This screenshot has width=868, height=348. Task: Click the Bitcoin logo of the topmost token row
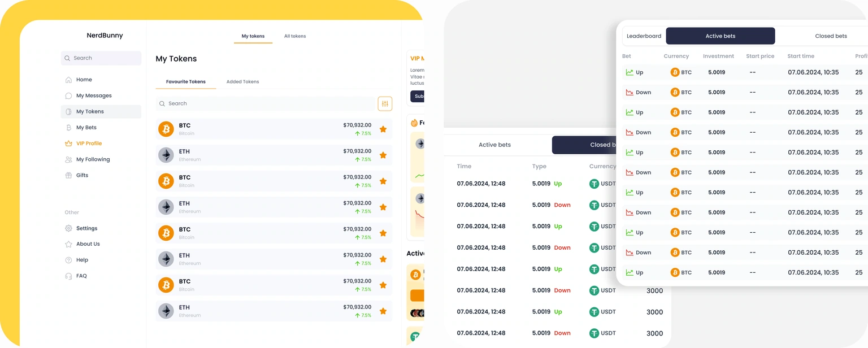pyautogui.click(x=166, y=129)
